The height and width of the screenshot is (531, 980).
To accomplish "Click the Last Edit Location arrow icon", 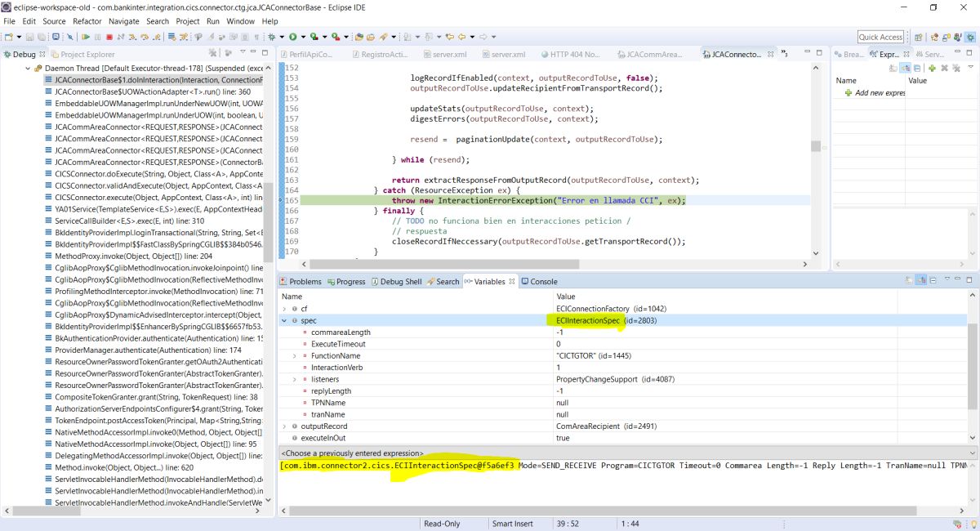I will point(448,37).
